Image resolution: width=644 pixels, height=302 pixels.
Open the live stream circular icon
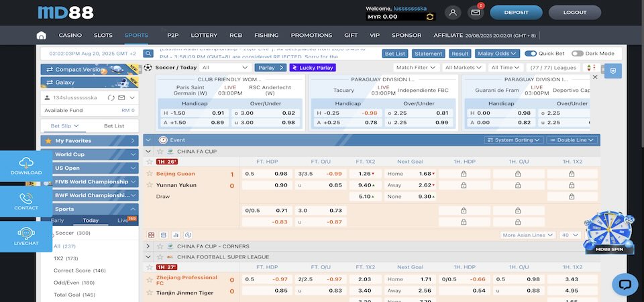pos(189,235)
